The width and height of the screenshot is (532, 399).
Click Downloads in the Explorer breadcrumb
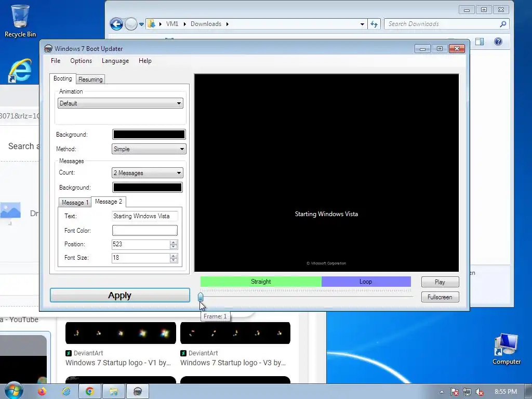point(206,24)
